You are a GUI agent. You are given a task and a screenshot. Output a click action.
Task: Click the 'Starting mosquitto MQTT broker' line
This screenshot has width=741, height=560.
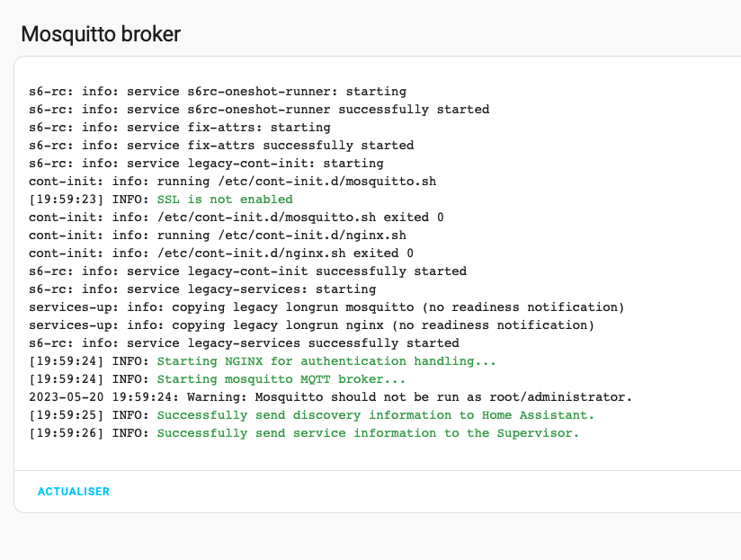217,379
